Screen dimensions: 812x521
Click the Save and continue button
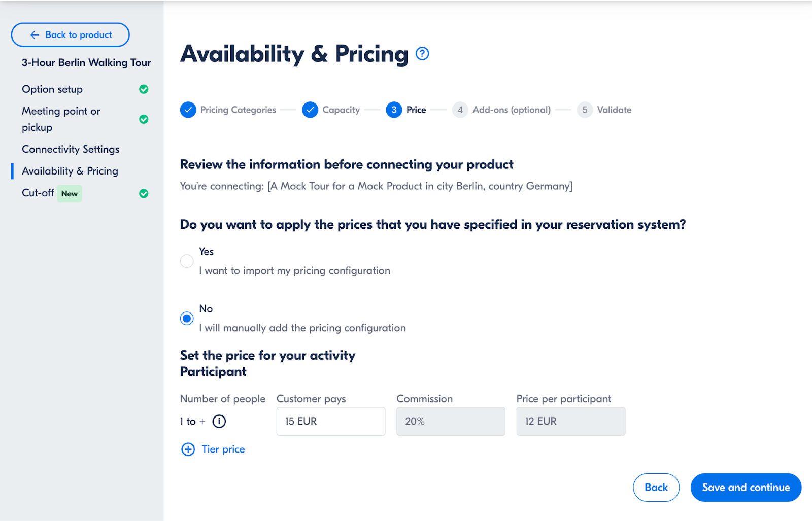click(x=746, y=488)
